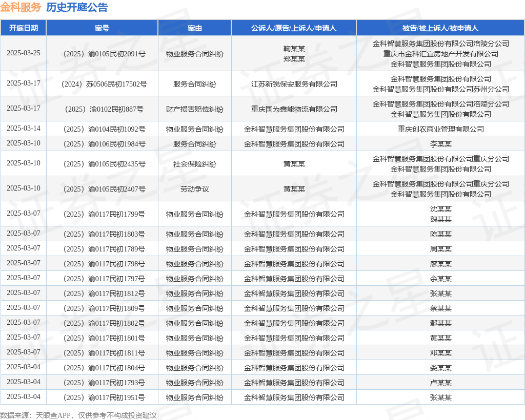The image size is (525, 420).
Task: Select case number （2024）苏0506民初17502号
Action: coord(102,84)
